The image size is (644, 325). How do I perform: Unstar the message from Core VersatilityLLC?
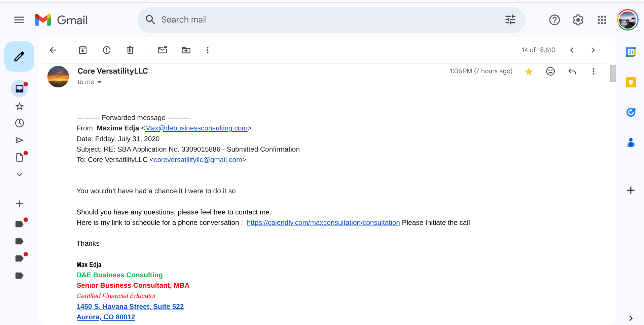(529, 71)
